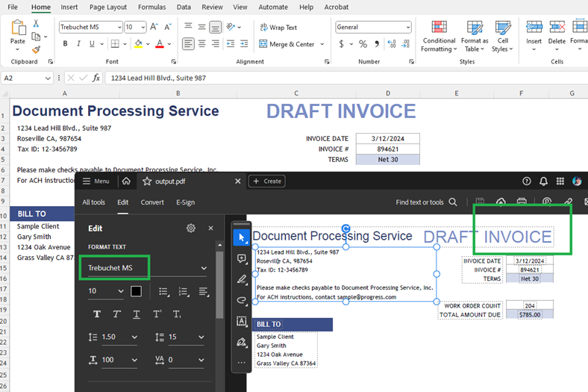Toggle bold in Excel ribbon
Screen dimensions: 588x392
pos(66,44)
